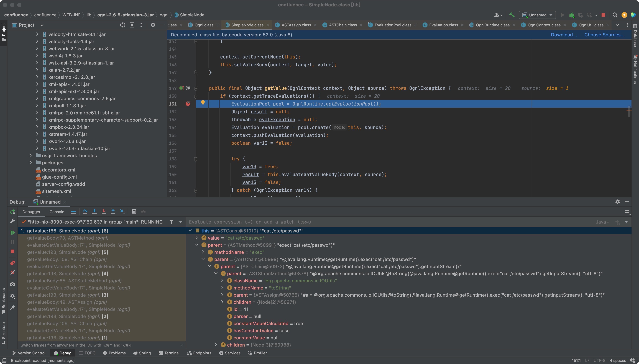Pin debug tab icon
This screenshot has width=639, height=364.
point(12,307)
